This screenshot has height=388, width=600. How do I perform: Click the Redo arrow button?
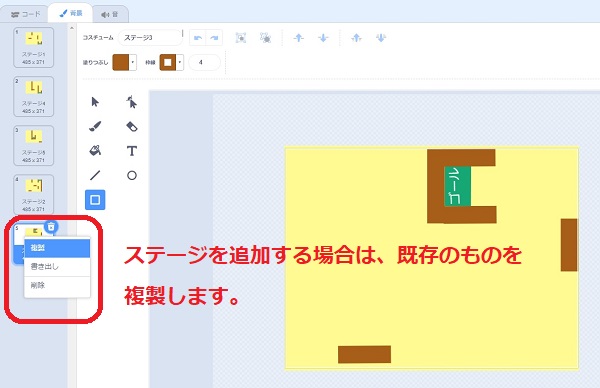214,37
